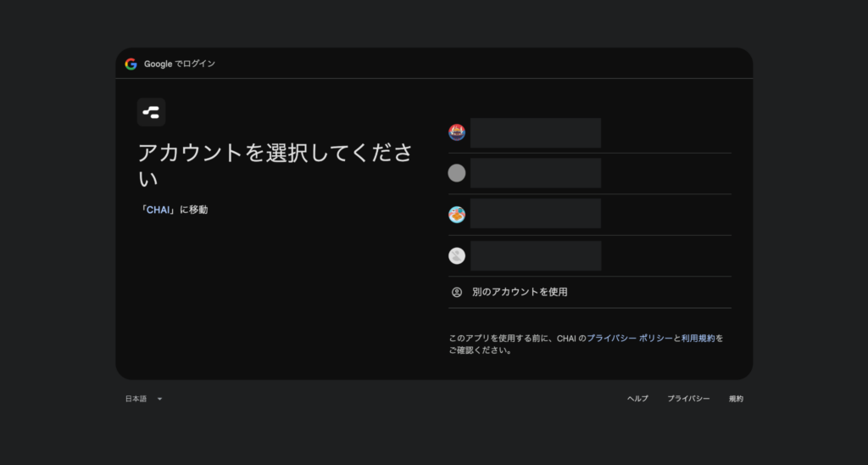Choose 別のアカウントを使用
Image resolution: width=868 pixels, height=465 pixels.
[590, 292]
